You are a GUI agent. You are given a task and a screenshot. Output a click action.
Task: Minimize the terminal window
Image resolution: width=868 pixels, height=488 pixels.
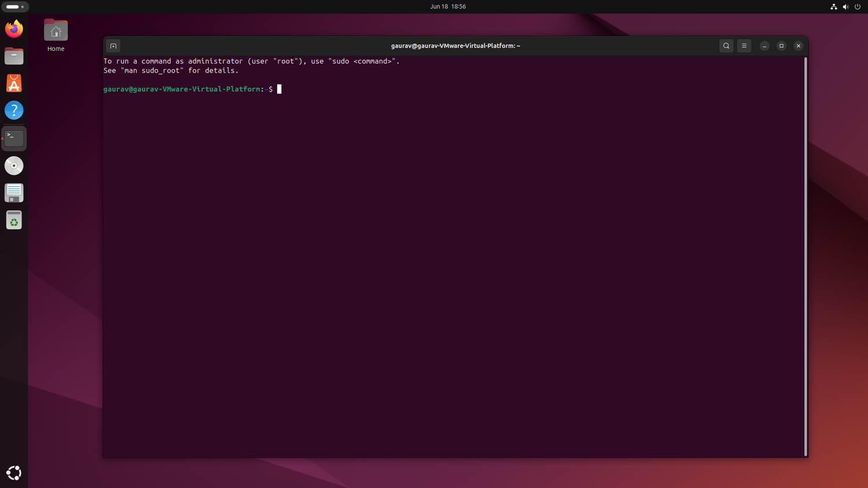[x=764, y=46]
